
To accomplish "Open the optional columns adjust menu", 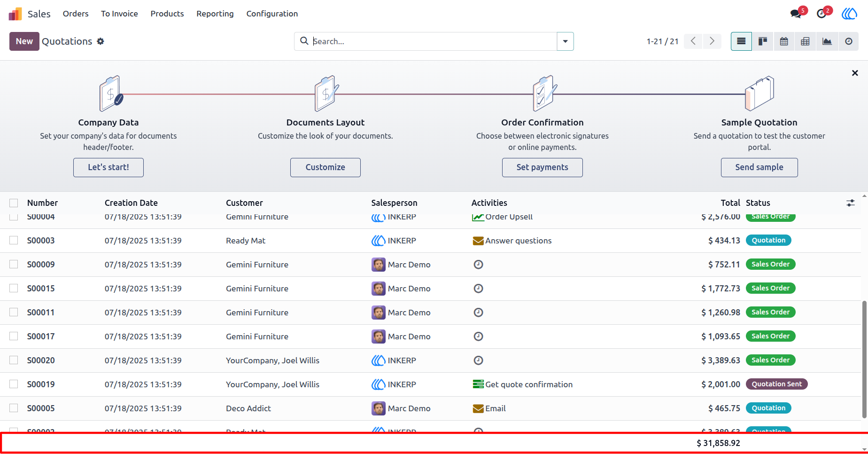I will pyautogui.click(x=851, y=203).
